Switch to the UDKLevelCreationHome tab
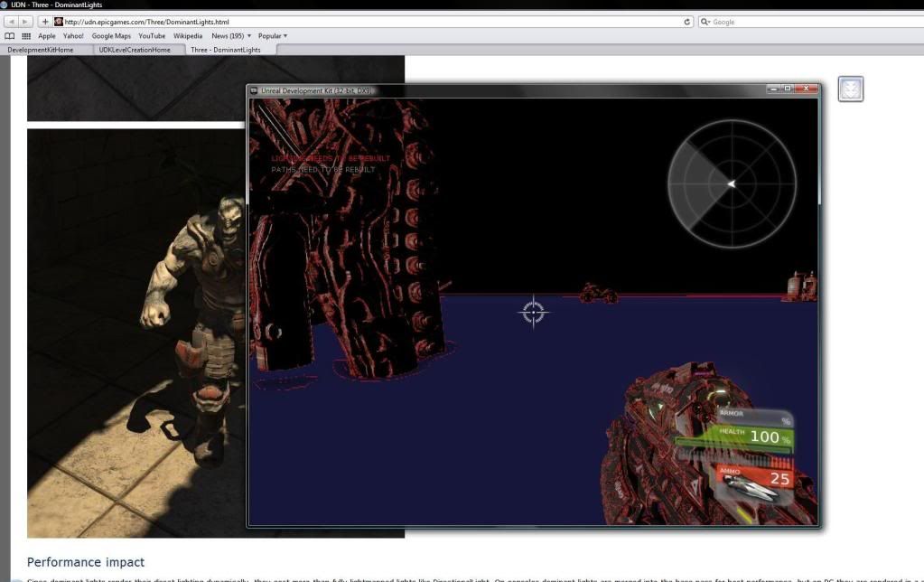924x582 pixels. coord(135,50)
